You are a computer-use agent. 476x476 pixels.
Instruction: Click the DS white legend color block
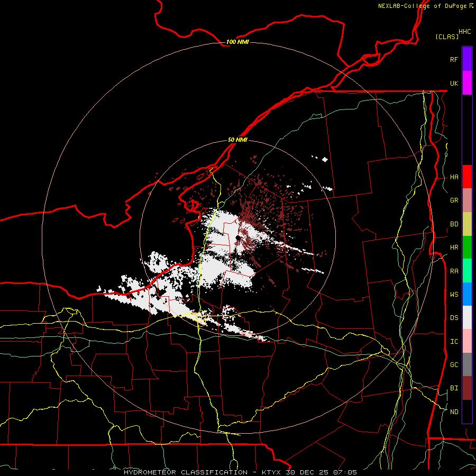click(467, 317)
